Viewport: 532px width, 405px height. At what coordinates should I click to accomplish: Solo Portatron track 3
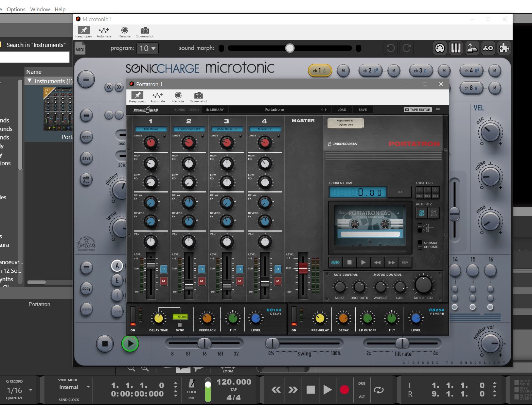tap(240, 269)
